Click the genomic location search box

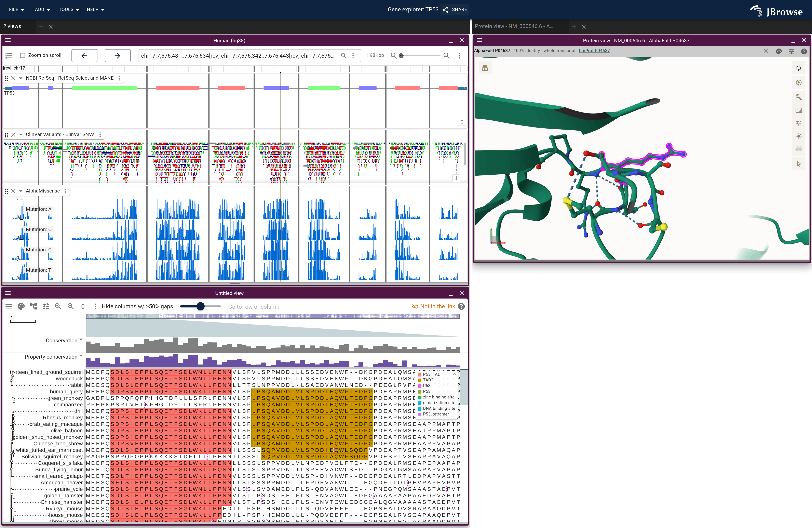(238, 55)
